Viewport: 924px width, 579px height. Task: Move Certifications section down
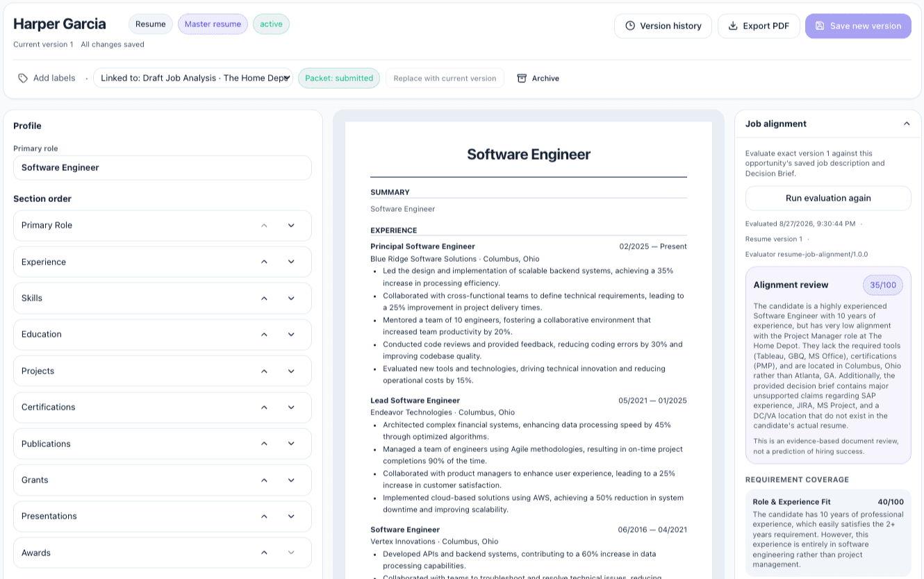click(291, 407)
